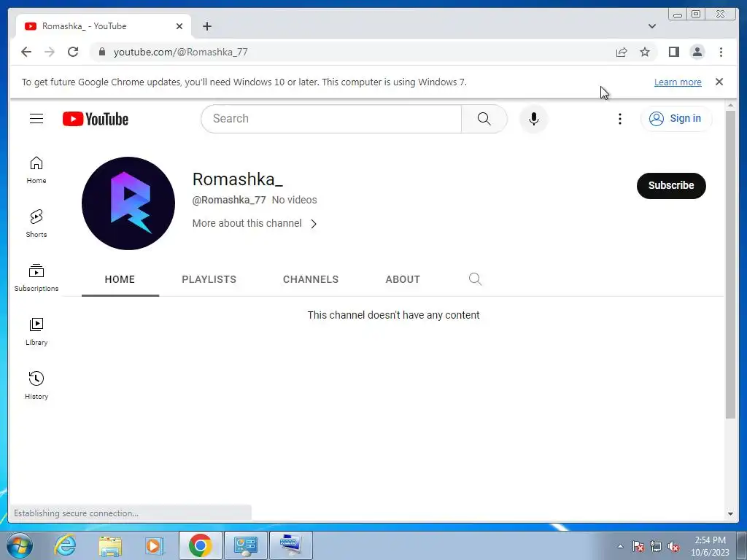Click the network tray icon
Screen dimensions: 747x560
[x=656, y=546]
